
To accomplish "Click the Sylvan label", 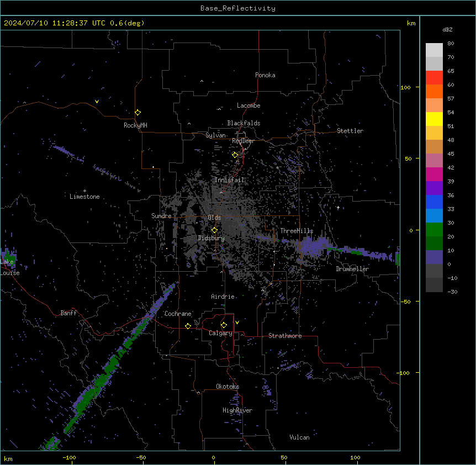I will pos(215,135).
